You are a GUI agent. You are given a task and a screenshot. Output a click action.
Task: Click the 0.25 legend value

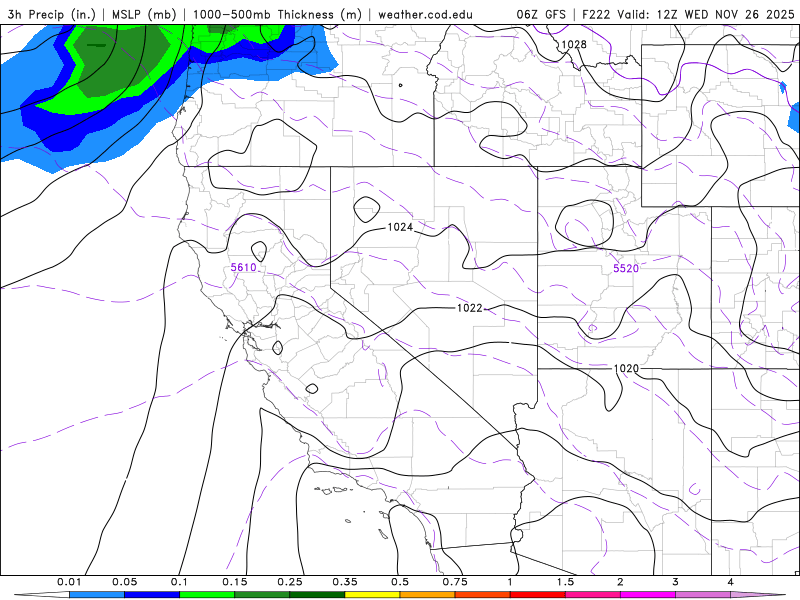coord(290,582)
